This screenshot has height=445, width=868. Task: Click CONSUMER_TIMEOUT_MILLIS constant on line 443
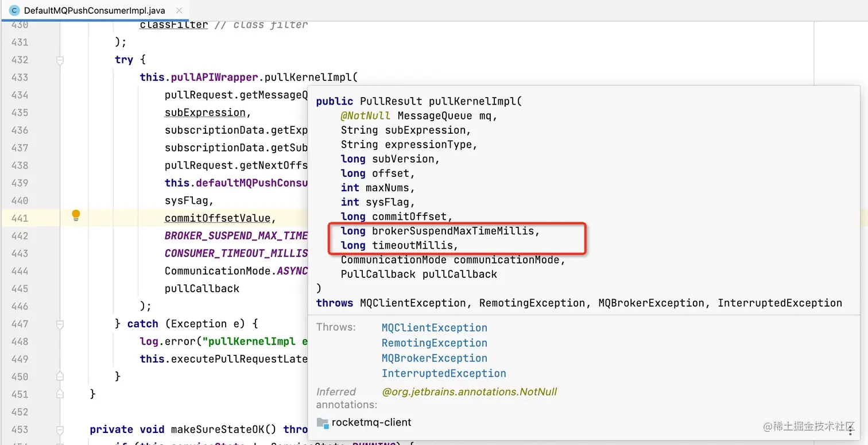click(236, 253)
